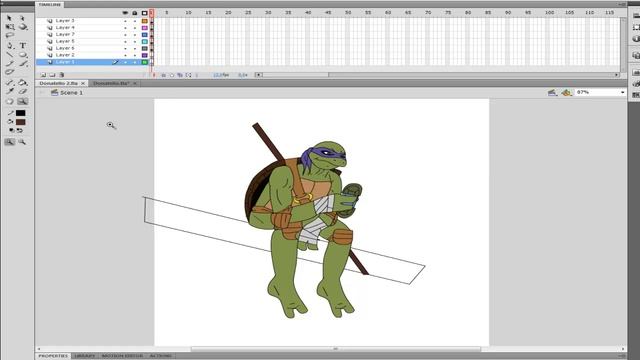Screen dimensions: 640x360
Task: Choose the Reduce zoom option
Action: point(22,142)
